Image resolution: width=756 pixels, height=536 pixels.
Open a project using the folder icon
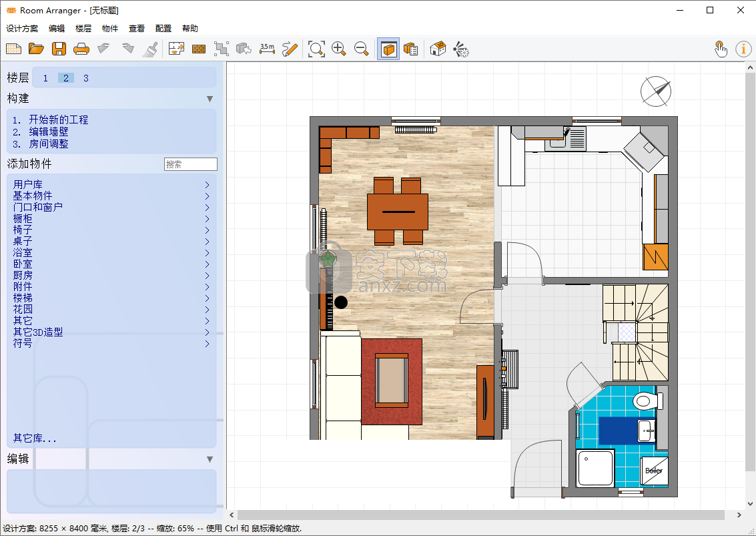36,49
